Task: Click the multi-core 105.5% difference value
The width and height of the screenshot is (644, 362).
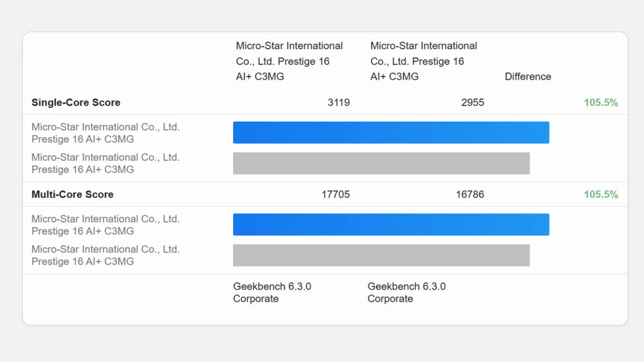Action: [x=601, y=194]
